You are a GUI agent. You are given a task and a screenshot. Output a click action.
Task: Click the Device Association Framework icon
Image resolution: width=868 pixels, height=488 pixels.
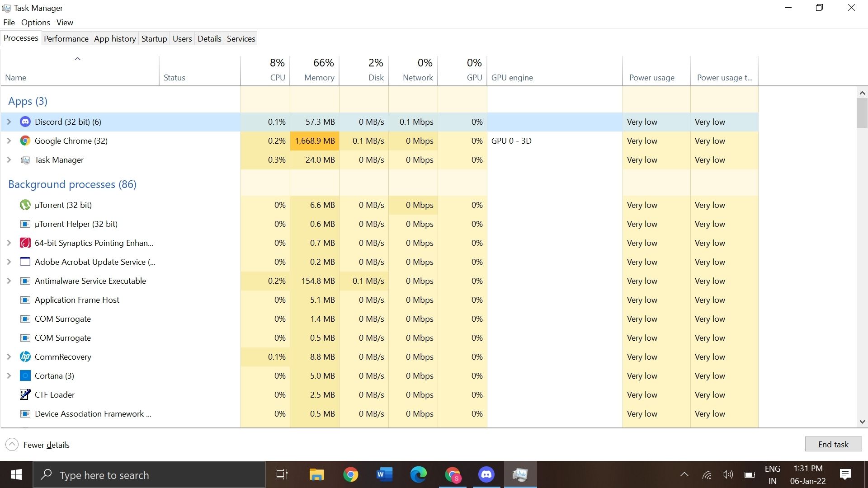click(25, 414)
